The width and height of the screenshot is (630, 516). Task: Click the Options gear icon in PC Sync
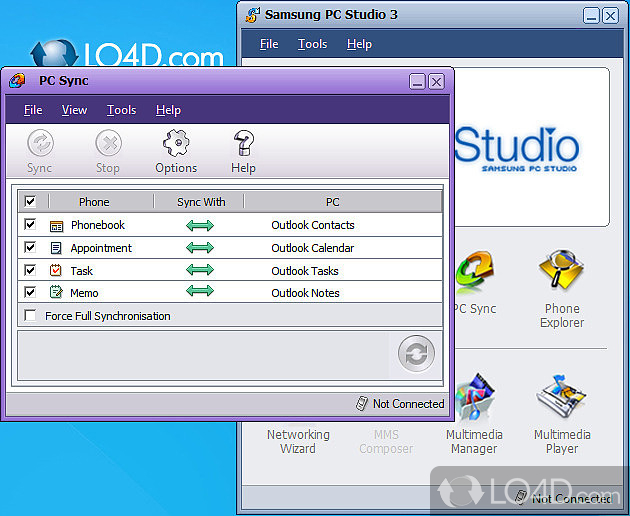click(x=176, y=144)
